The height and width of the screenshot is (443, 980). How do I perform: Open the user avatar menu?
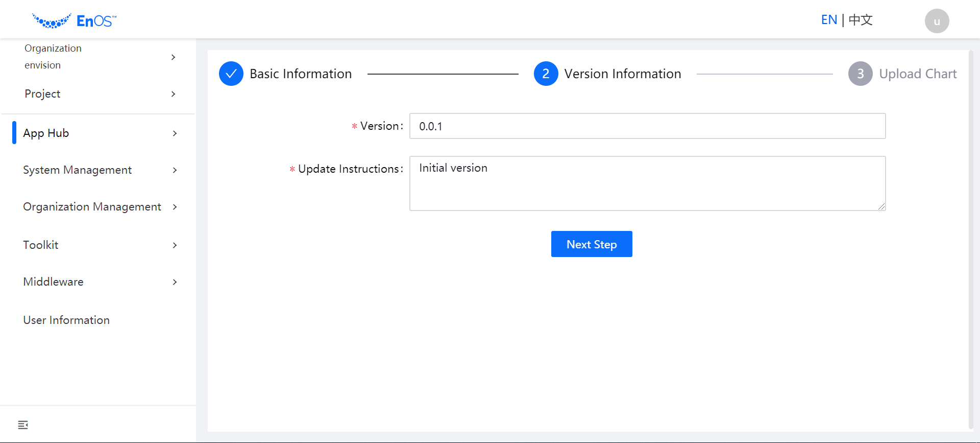(937, 21)
